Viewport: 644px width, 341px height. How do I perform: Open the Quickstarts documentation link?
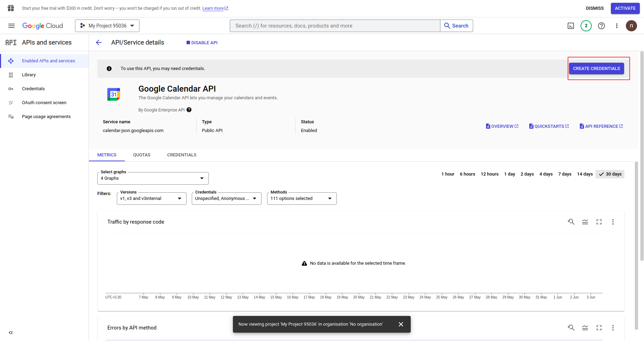549,126
